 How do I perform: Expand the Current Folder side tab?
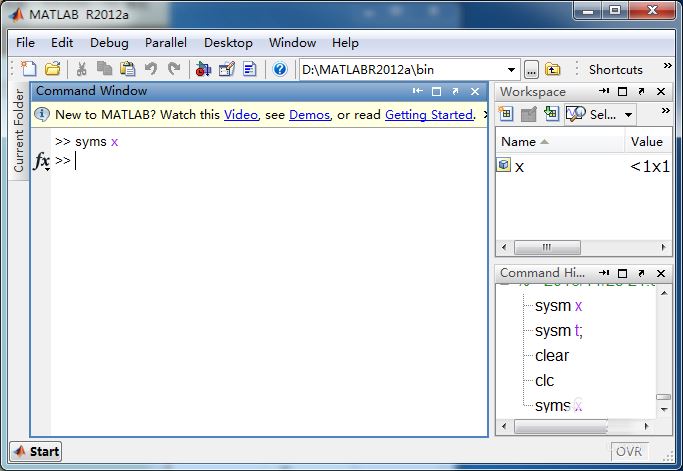[18, 130]
